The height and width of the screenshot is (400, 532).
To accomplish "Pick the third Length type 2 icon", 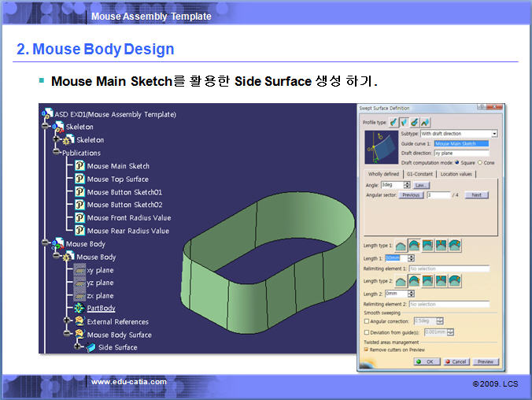I will [427, 281].
